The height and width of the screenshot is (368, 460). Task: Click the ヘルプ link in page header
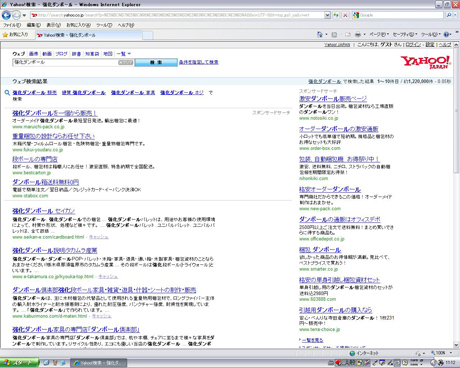(445, 45)
